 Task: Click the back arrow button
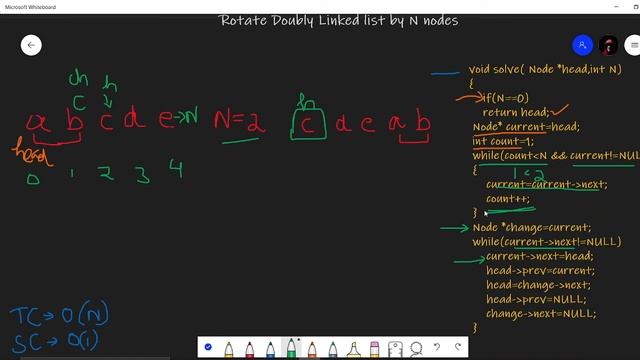(x=31, y=45)
